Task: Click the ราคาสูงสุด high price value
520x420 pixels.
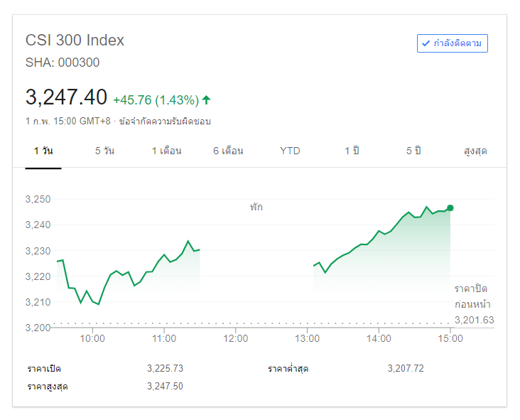Action: (165, 387)
